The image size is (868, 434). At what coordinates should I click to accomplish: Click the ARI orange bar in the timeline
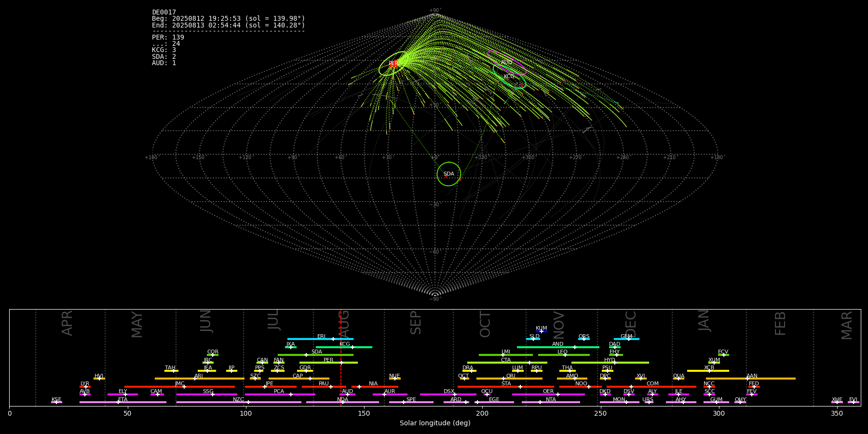coord(200,379)
